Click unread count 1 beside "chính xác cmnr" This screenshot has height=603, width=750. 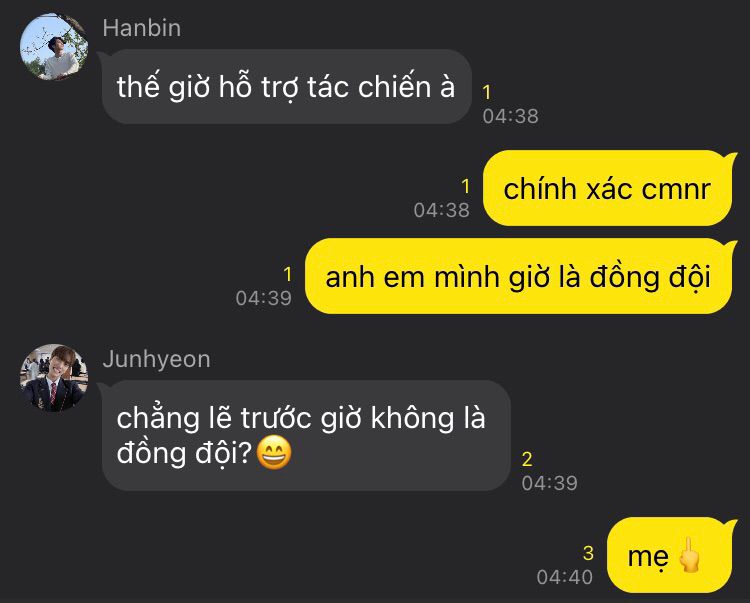[466, 186]
